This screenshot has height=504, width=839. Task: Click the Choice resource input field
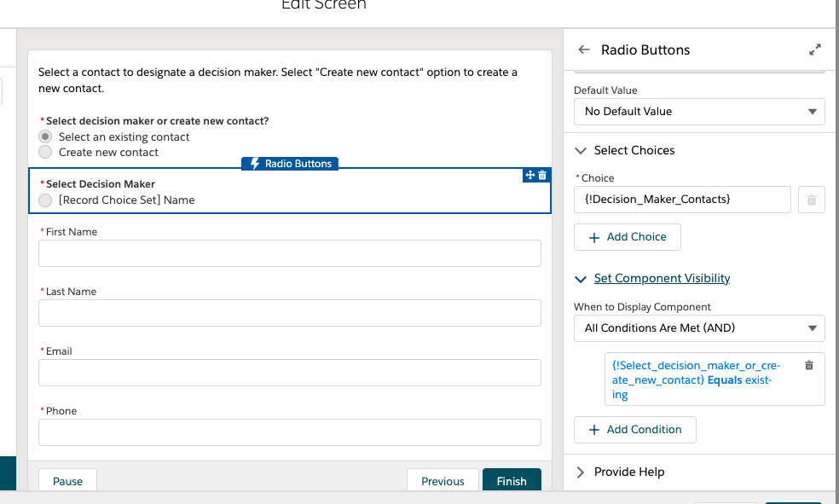point(682,200)
